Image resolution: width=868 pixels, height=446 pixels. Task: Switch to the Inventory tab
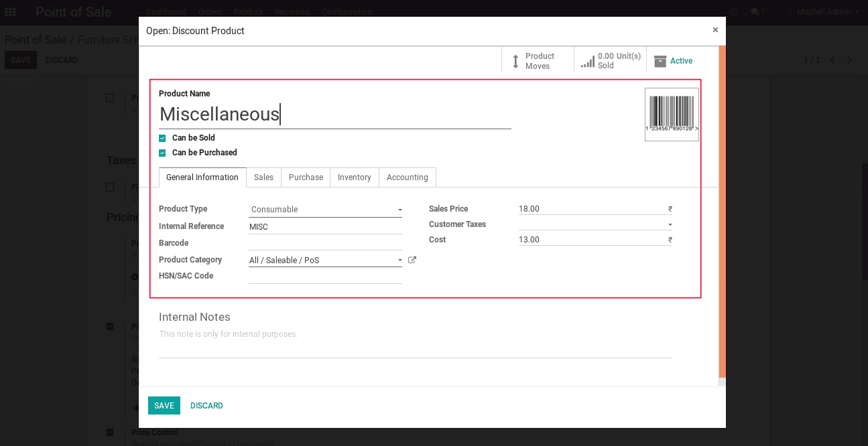click(355, 177)
